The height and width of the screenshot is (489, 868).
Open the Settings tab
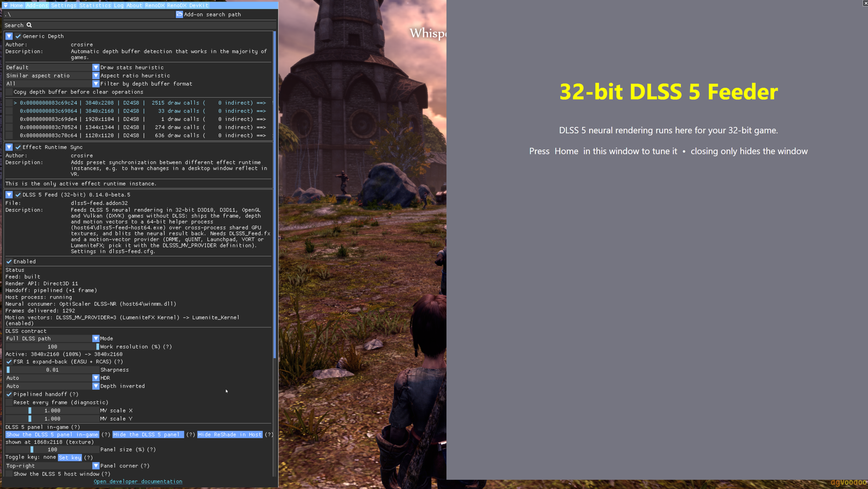pyautogui.click(x=63, y=5)
